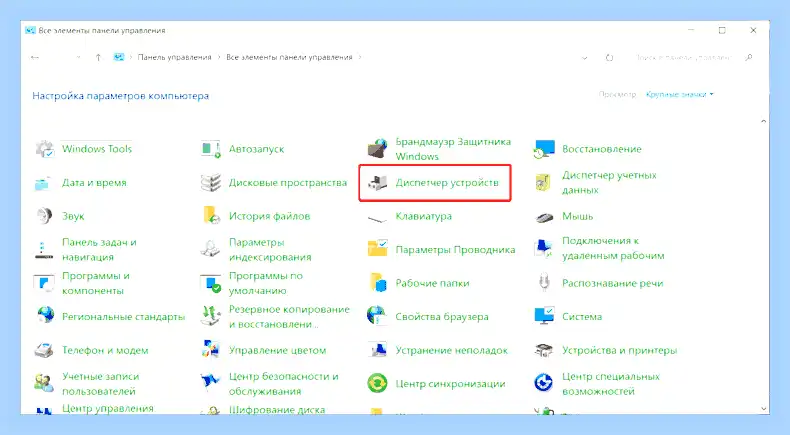Image resolution: width=790 pixels, height=435 pixels.
Task: Expand the recent locations chevron
Action: point(78,57)
